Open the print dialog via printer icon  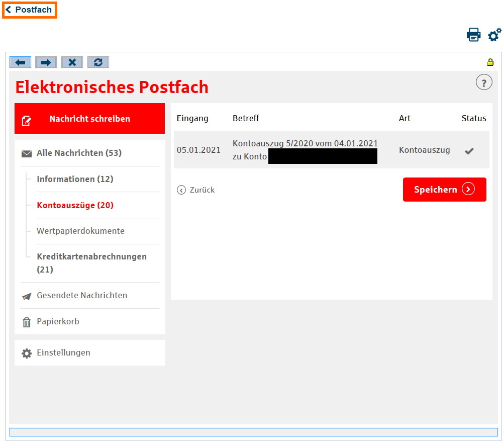(x=473, y=35)
